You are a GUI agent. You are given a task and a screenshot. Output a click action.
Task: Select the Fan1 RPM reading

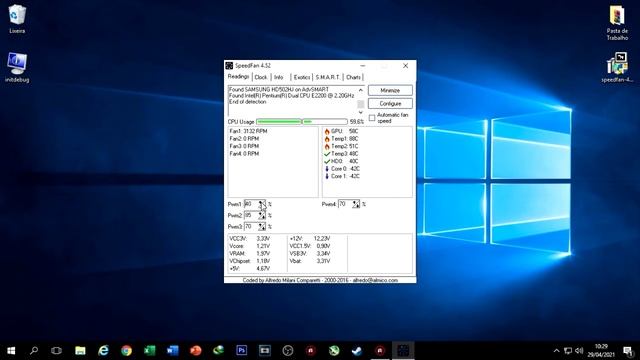(248, 131)
